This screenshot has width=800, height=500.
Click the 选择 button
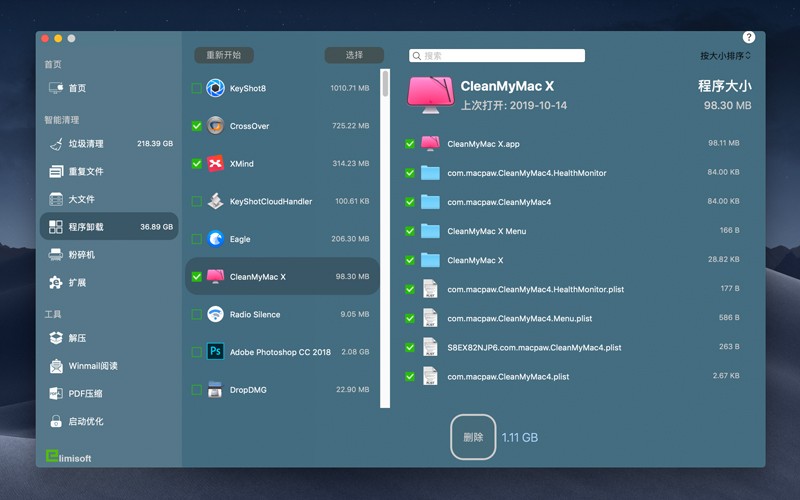(x=354, y=55)
